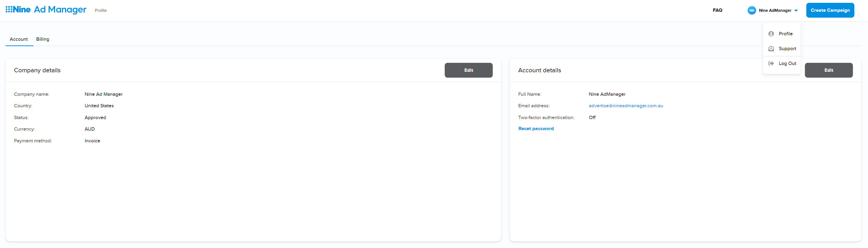Click the advertise@nineadmanager.com.au email link
Image resolution: width=868 pixels, height=248 pixels.
click(626, 106)
